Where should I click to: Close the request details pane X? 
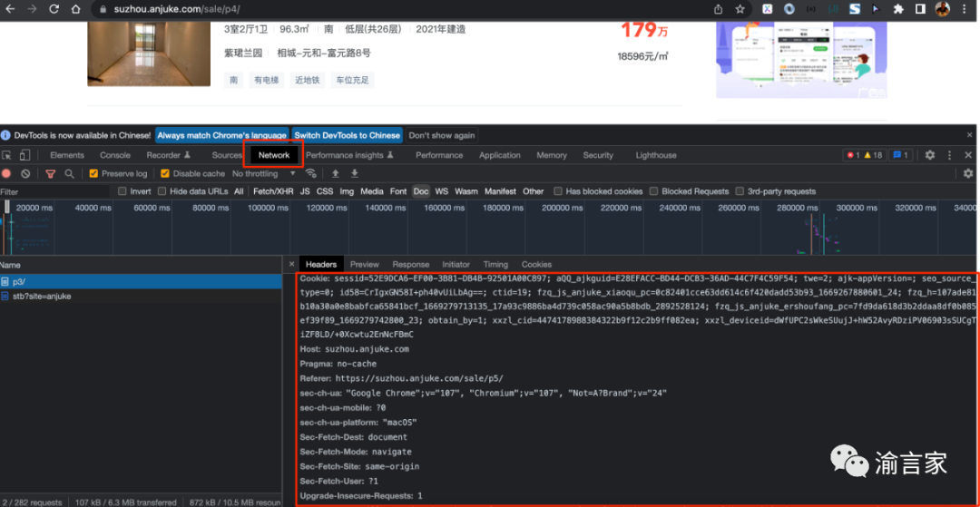click(x=291, y=264)
